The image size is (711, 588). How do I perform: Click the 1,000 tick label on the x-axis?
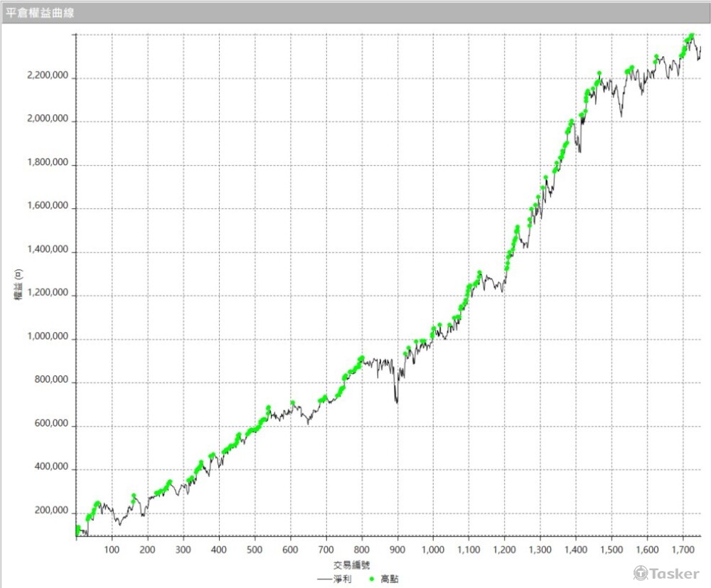point(433,550)
